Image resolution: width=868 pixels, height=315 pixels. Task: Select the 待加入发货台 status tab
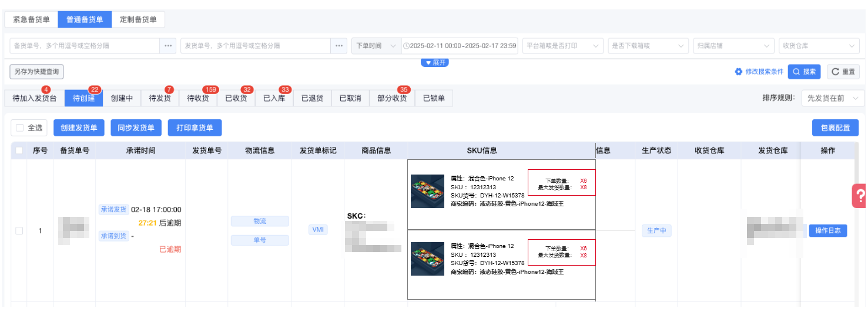click(35, 98)
